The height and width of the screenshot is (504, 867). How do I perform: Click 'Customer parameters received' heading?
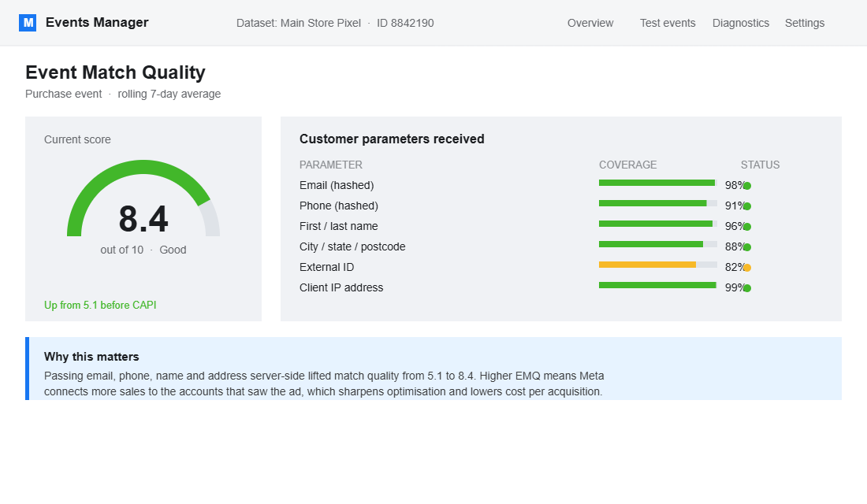[x=392, y=139]
